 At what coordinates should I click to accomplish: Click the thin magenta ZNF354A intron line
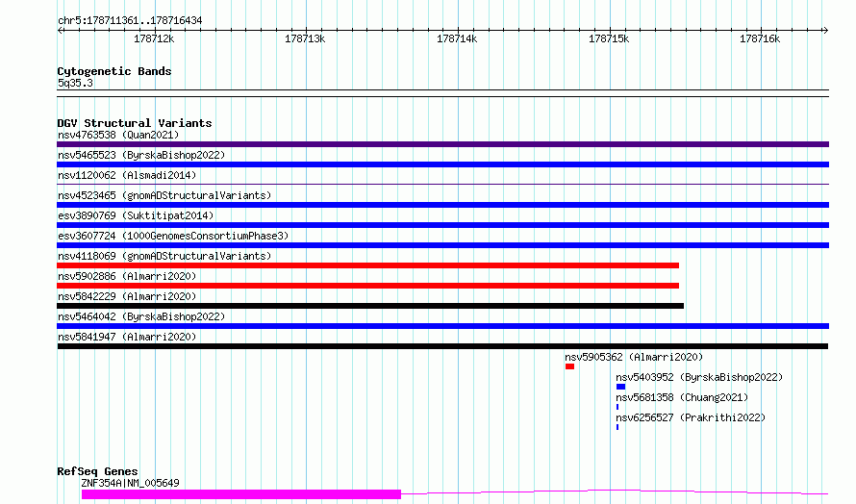(x=615, y=492)
